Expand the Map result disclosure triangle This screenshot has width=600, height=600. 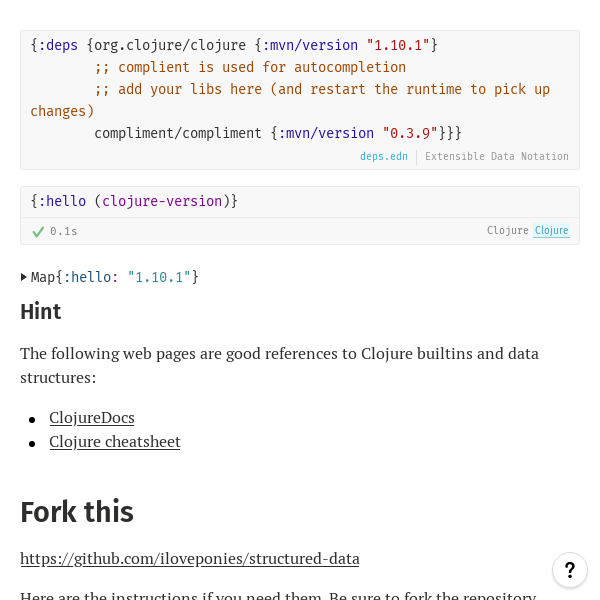point(24,277)
